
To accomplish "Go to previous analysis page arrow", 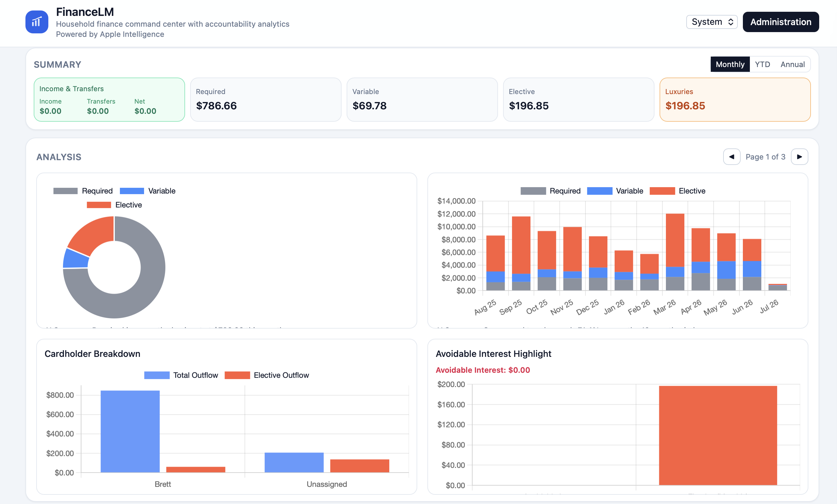I will 732,157.
